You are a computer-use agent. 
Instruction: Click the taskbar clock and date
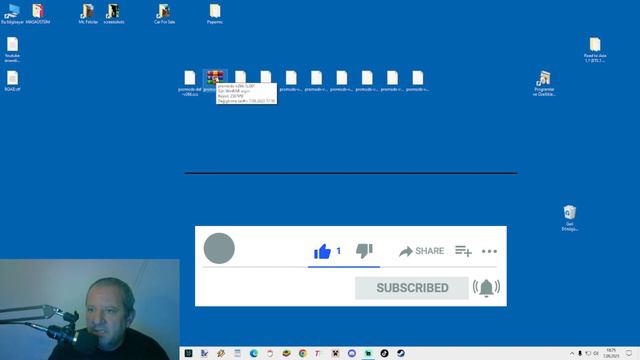[611, 353]
